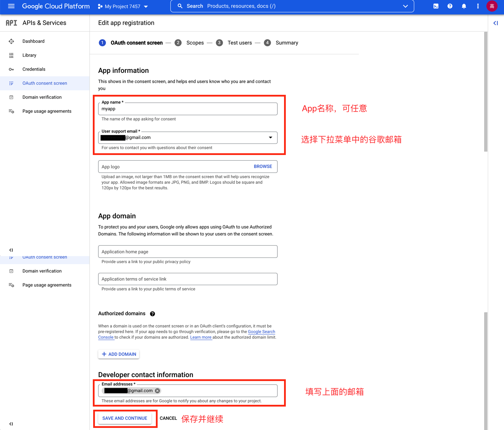Click the upper Domain verification checkbox icon
The image size is (504, 430).
pos(11,97)
